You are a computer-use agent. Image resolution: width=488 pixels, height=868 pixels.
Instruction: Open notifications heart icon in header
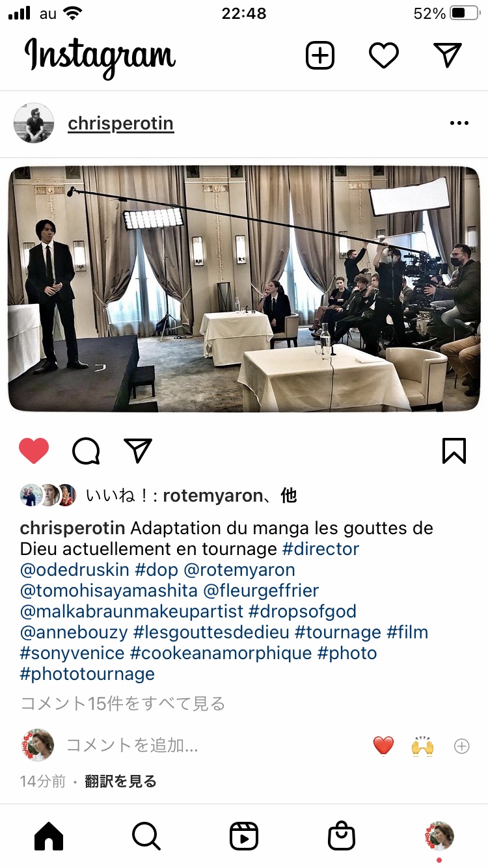tap(384, 55)
